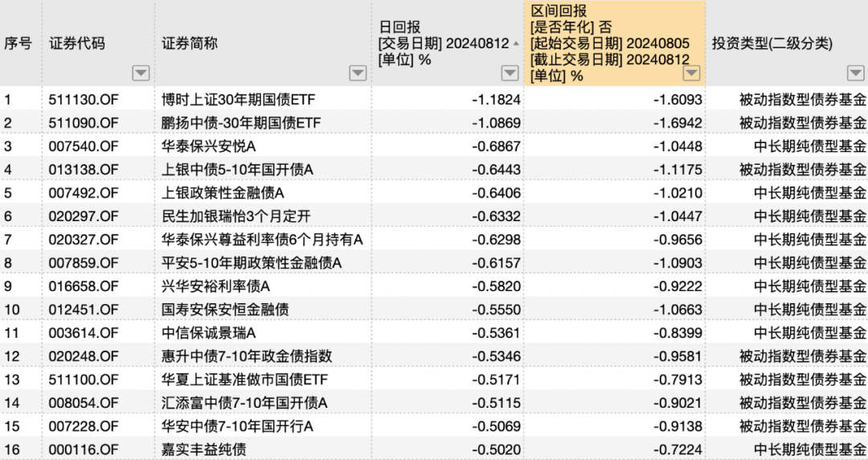Open filter dropdown for 投资类型 column
This screenshot has width=868, height=460.
[x=855, y=73]
